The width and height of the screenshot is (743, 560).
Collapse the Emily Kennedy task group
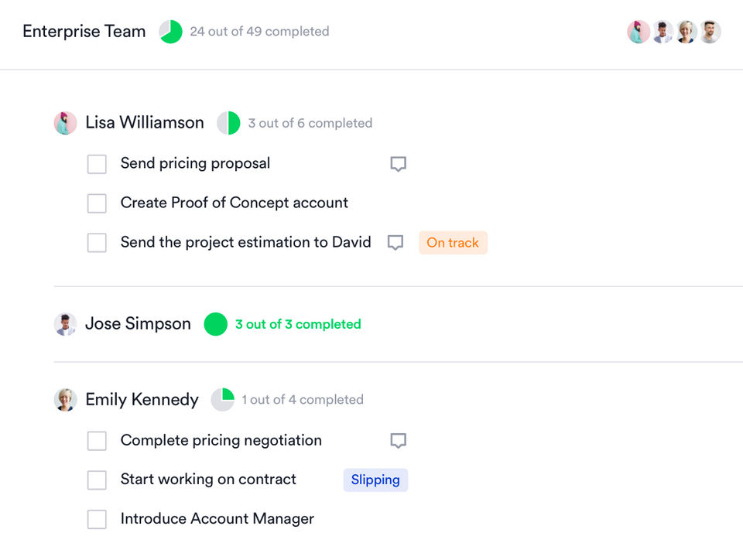coord(142,400)
